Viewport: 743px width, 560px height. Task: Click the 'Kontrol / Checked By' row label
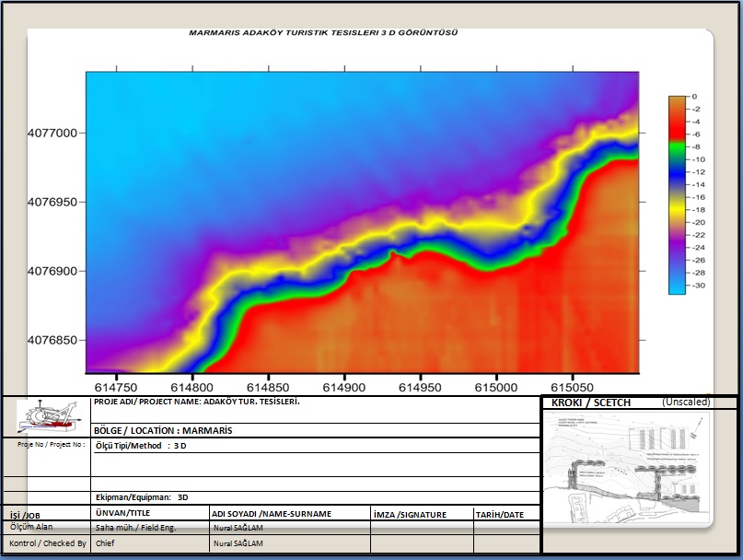pyautogui.click(x=48, y=543)
